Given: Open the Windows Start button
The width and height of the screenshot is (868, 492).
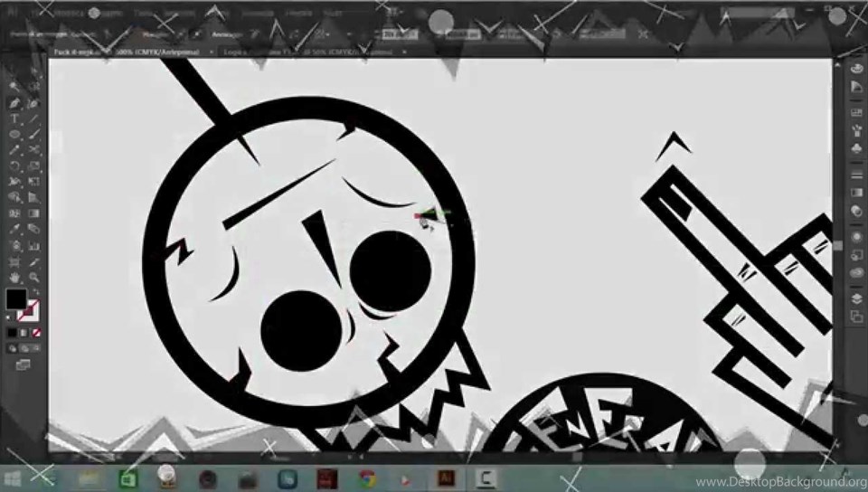Looking at the screenshot, I should 12,478.
